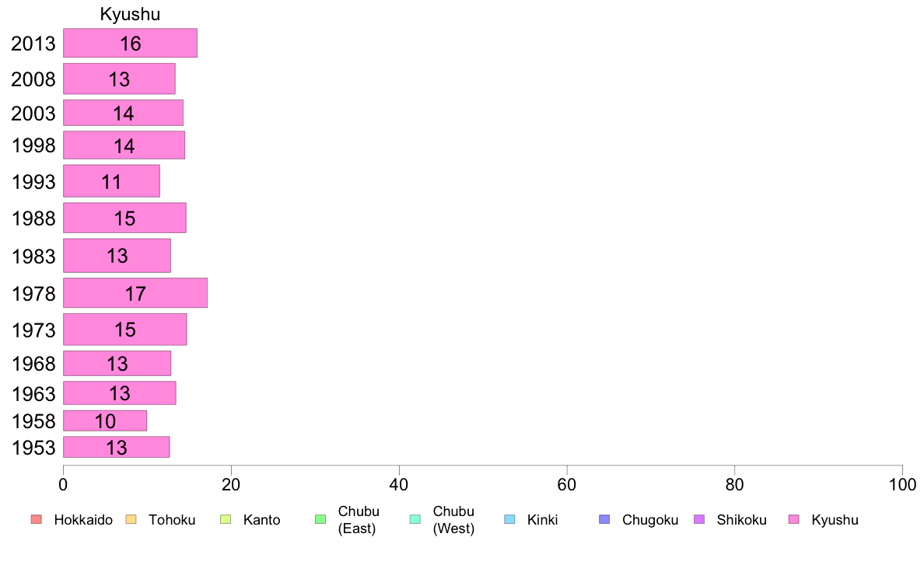This screenshot has height=572, width=924.
Task: Select the Kanto legend swatch
Action: coord(226,519)
